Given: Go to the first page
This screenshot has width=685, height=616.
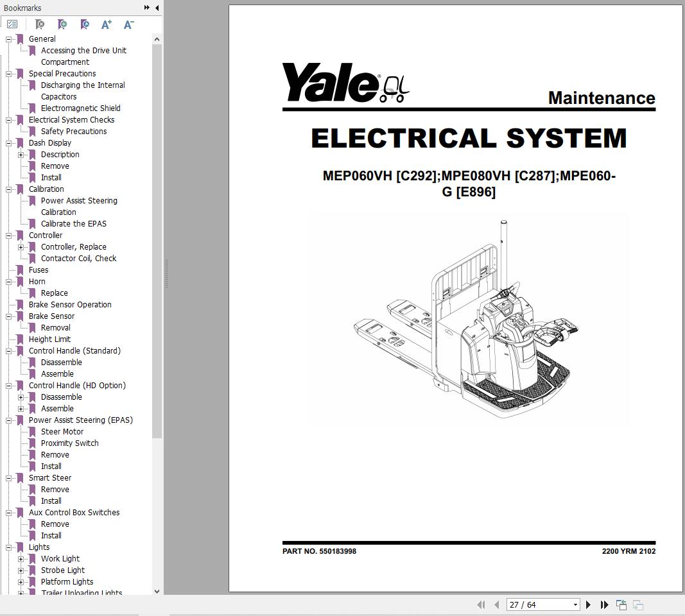Looking at the screenshot, I should [481, 604].
